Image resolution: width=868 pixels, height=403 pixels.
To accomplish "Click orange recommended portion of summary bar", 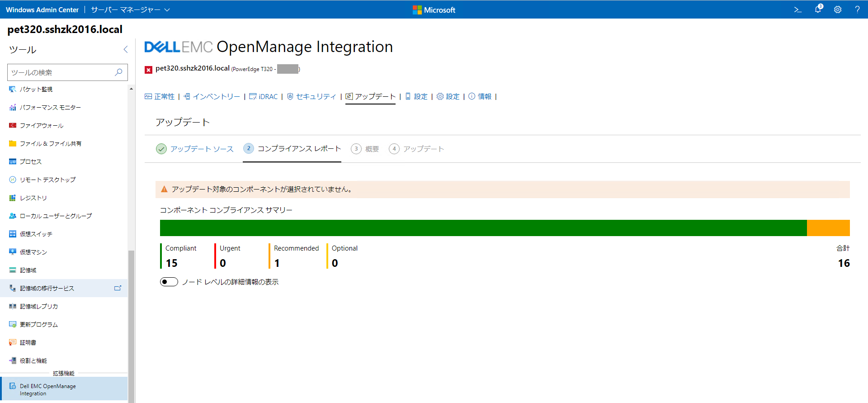I will [828, 228].
